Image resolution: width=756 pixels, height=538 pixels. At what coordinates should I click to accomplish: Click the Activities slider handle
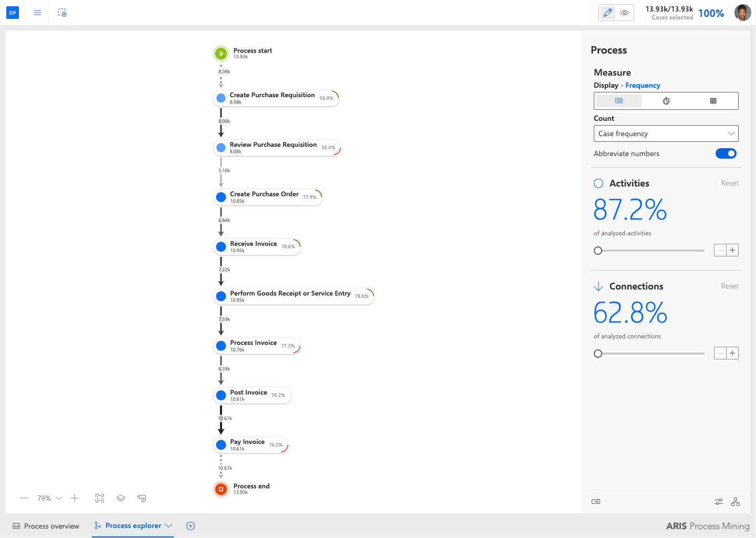click(598, 251)
